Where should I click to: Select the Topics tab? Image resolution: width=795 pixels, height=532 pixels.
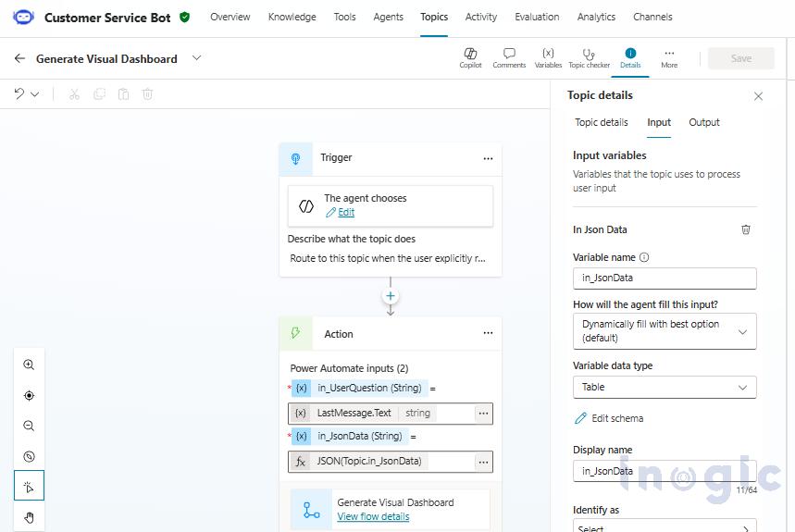(x=434, y=18)
